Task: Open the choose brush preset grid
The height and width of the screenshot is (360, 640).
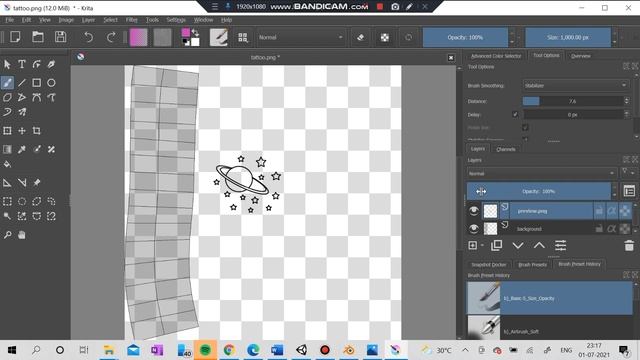Action: pyautogui.click(x=243, y=38)
